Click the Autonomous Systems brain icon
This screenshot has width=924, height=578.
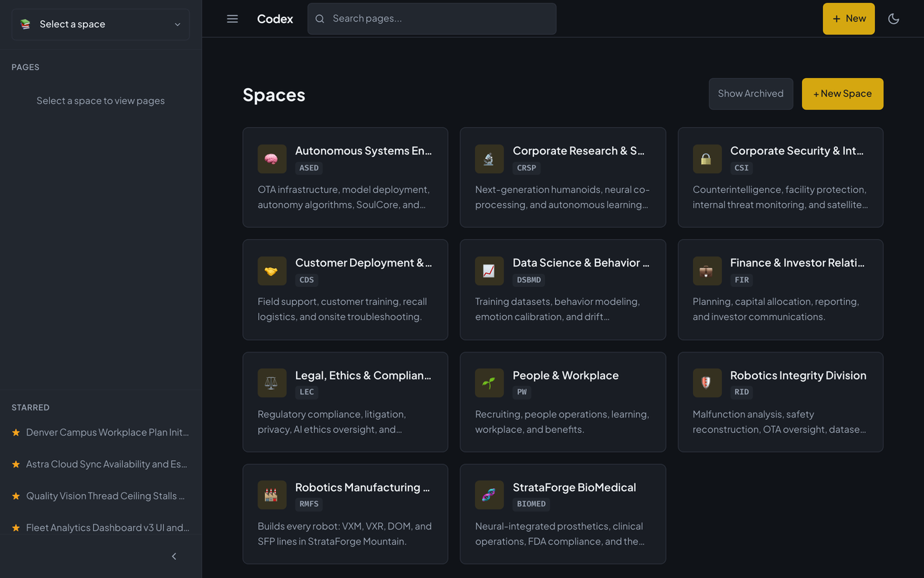point(271,159)
